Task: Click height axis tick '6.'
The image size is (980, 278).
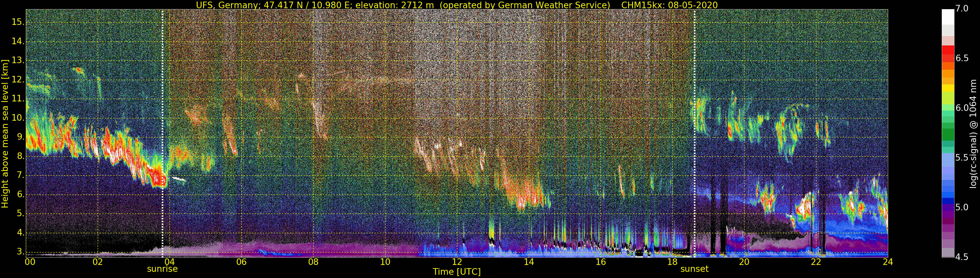Action: [x=21, y=195]
